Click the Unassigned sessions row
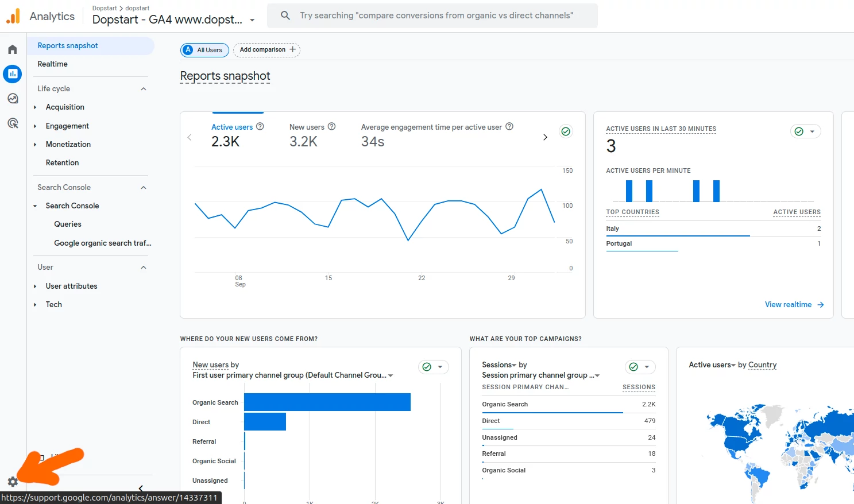854x504 pixels. click(569, 438)
